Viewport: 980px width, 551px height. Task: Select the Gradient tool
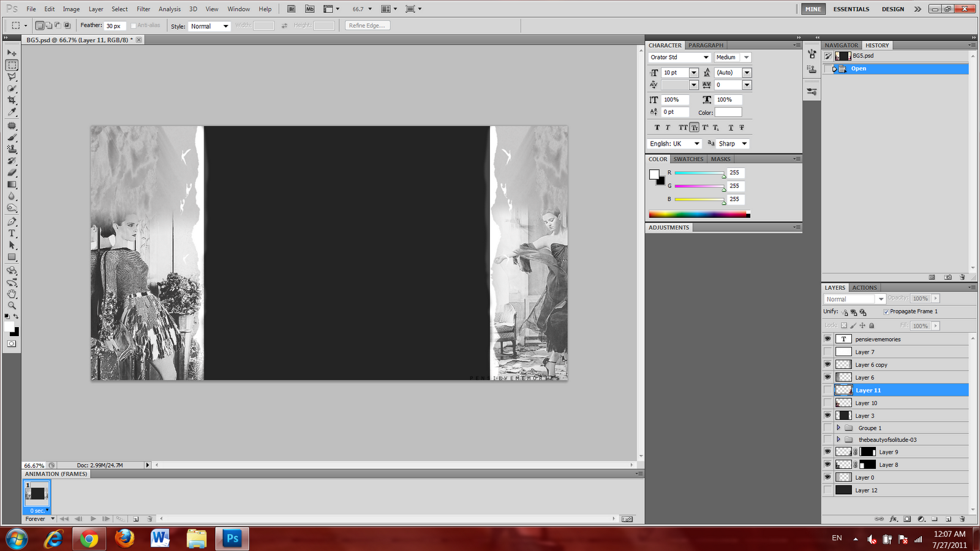point(11,184)
